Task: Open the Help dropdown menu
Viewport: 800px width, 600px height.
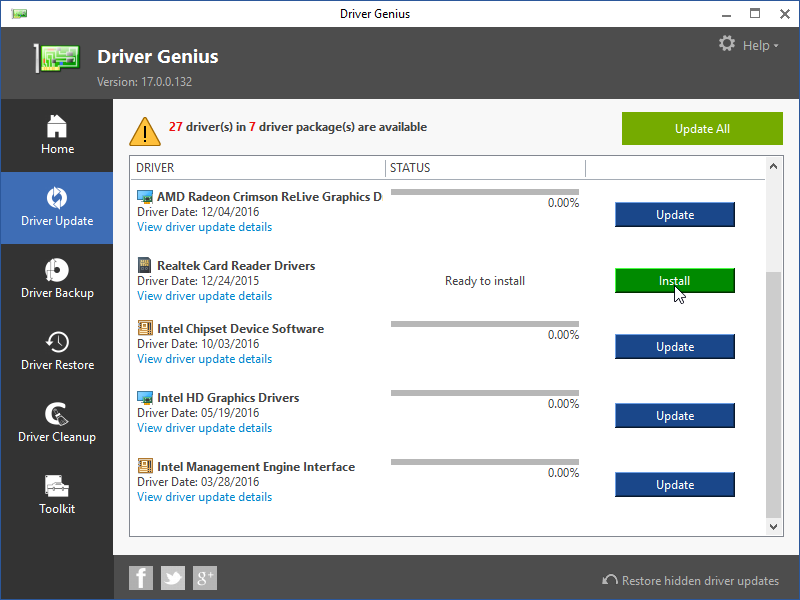Action: pyautogui.click(x=760, y=45)
